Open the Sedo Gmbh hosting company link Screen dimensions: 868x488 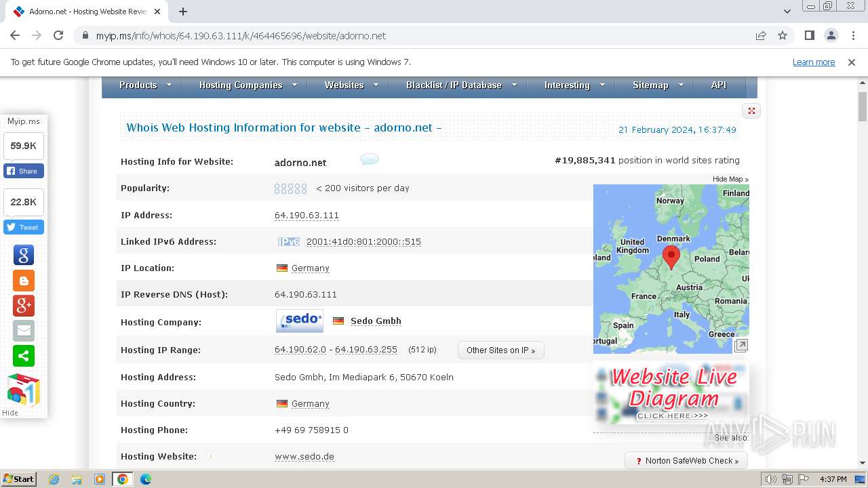tap(376, 321)
